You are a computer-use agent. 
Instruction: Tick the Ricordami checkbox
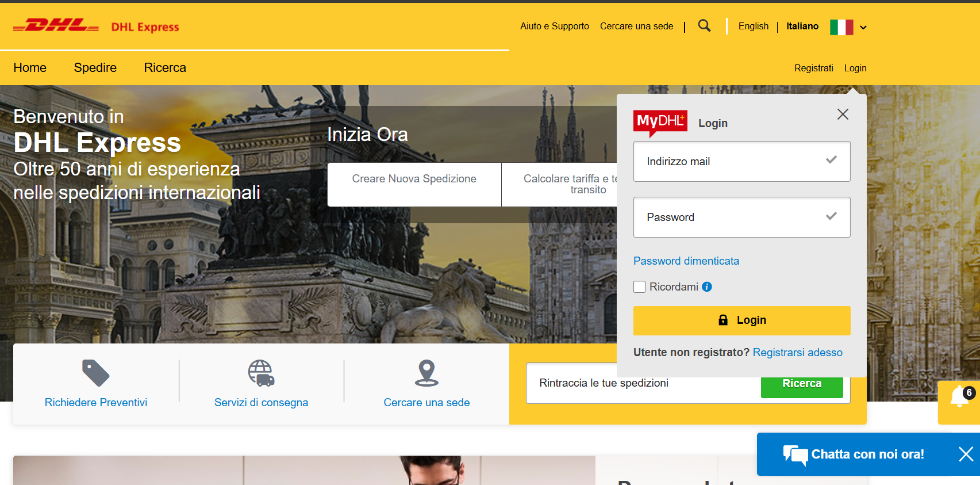[x=639, y=287]
